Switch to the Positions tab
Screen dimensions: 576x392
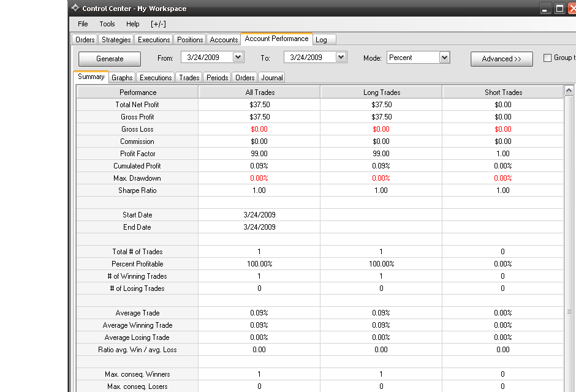(190, 40)
